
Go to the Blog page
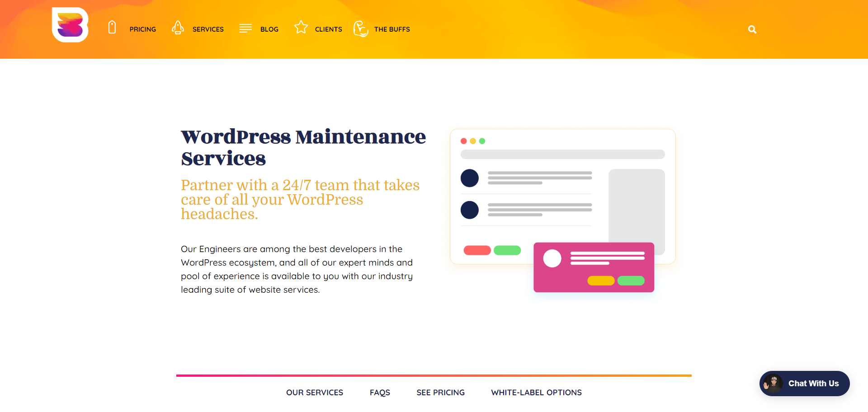[269, 29]
